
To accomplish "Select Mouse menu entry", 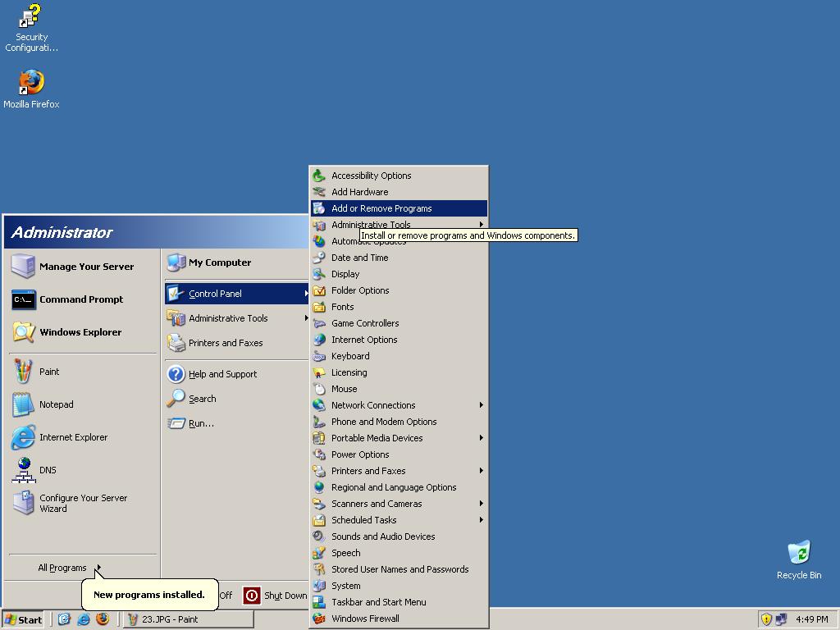I will [399, 389].
